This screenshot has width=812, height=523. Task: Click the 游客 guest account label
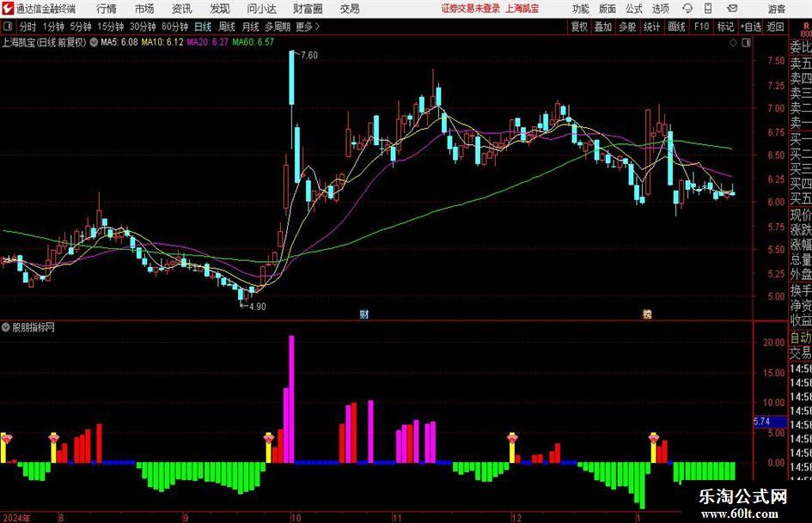tap(777, 9)
